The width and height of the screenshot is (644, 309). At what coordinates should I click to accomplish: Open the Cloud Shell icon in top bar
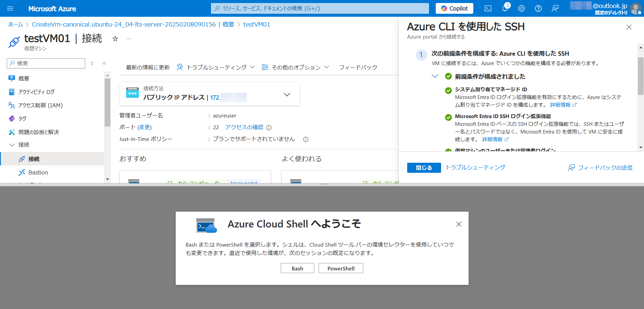click(x=488, y=8)
